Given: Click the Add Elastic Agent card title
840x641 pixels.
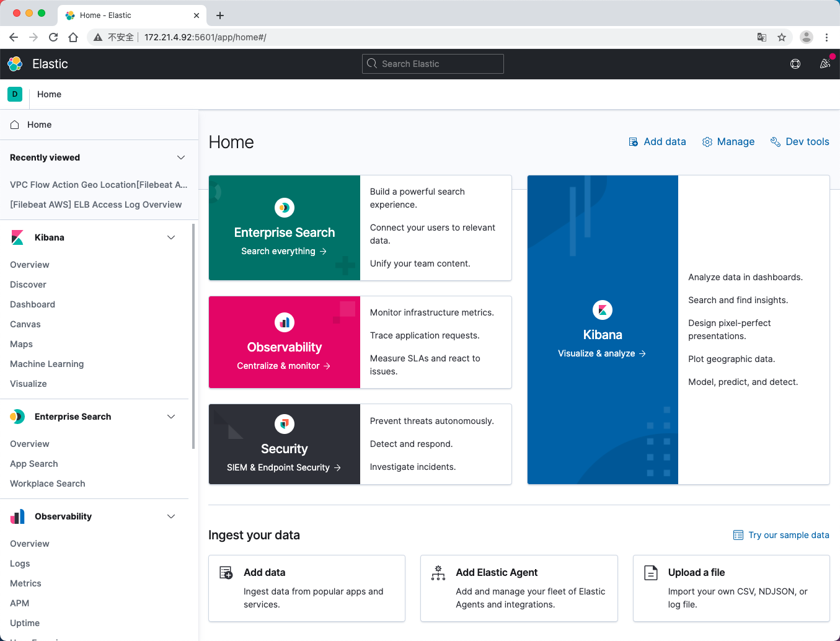Looking at the screenshot, I should [497, 572].
